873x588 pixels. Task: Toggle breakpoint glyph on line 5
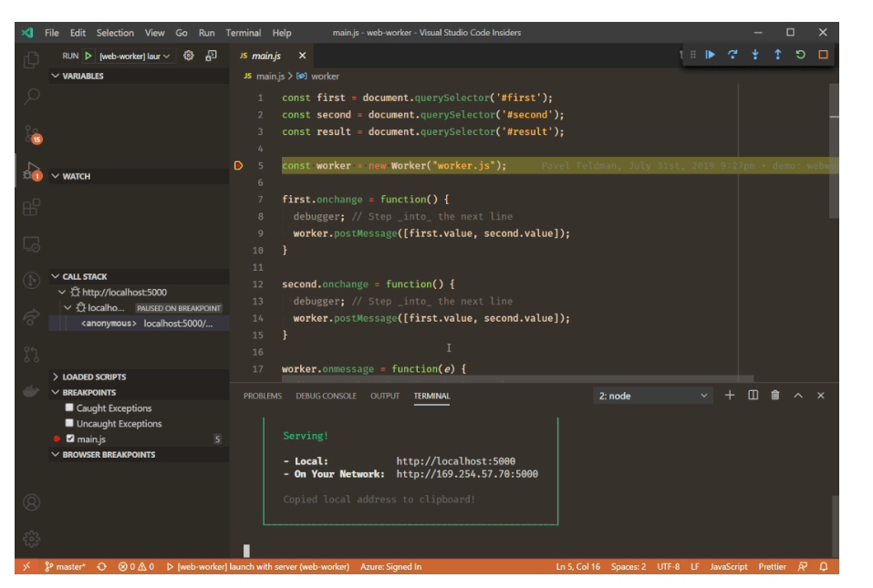click(238, 165)
